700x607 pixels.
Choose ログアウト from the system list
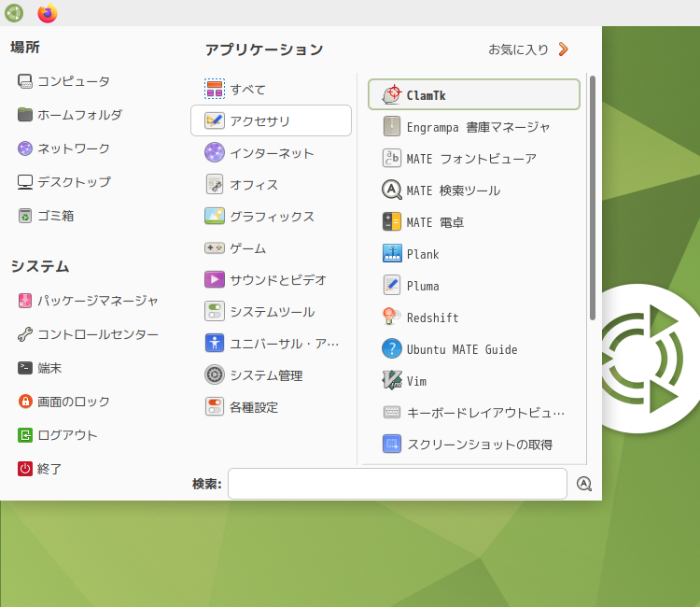tap(58, 435)
